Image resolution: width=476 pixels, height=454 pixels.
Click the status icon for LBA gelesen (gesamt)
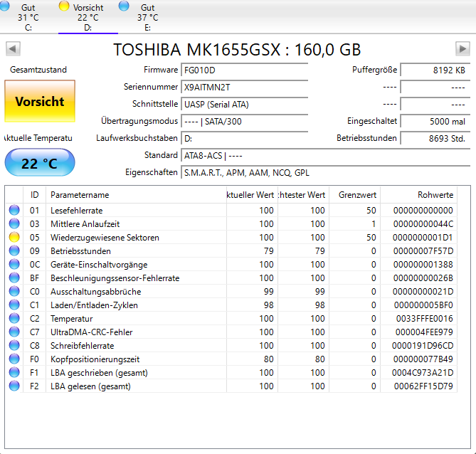(14, 386)
